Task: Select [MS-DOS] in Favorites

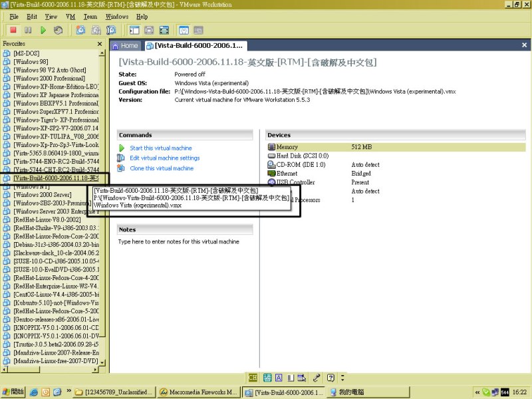Action: (x=26, y=53)
